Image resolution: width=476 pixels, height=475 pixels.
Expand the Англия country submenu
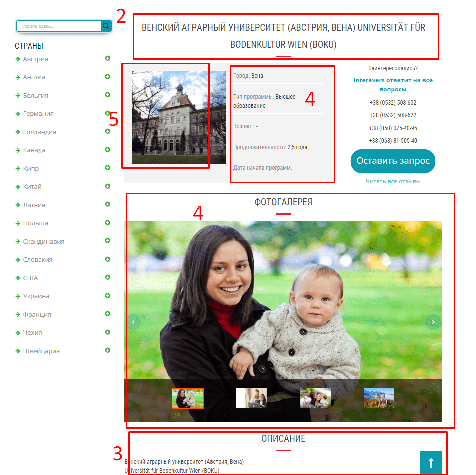(x=108, y=77)
